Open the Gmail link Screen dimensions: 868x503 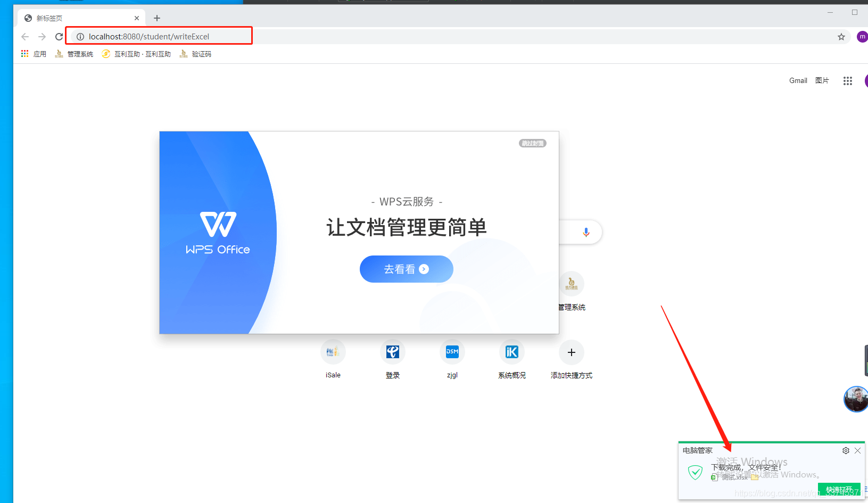point(798,80)
